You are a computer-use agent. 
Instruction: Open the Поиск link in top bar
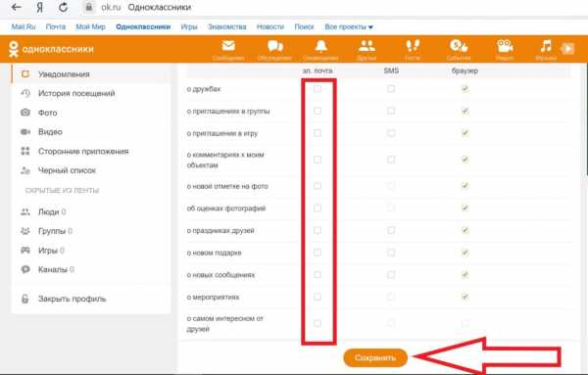pyautogui.click(x=304, y=27)
